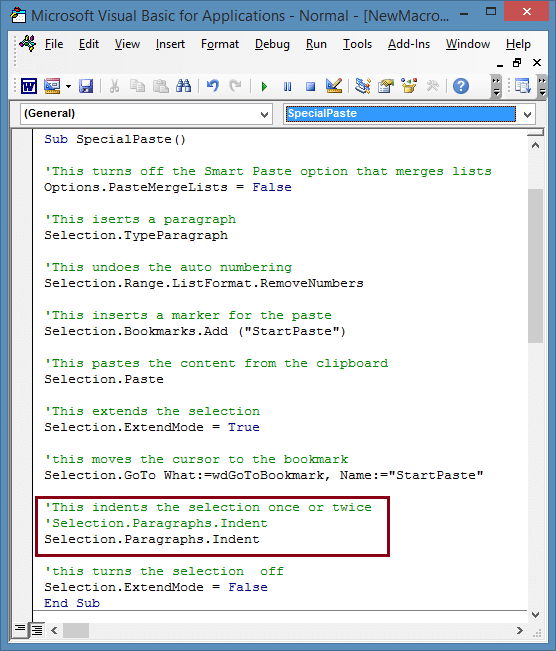556x651 pixels.
Task: Click 'End Sub' code line
Action: [x=72, y=603]
